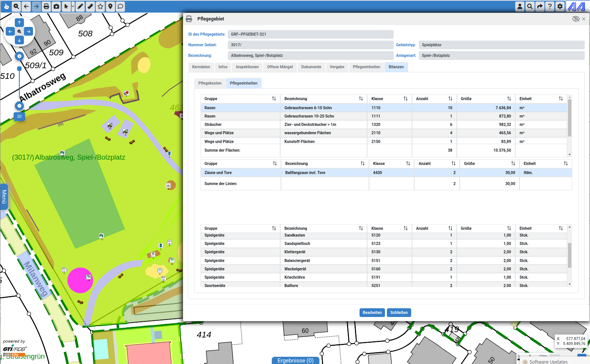Image resolution: width=590 pixels, height=364 pixels.
Task: Toggle sorting on the Gruppe column header
Action: 274,99
